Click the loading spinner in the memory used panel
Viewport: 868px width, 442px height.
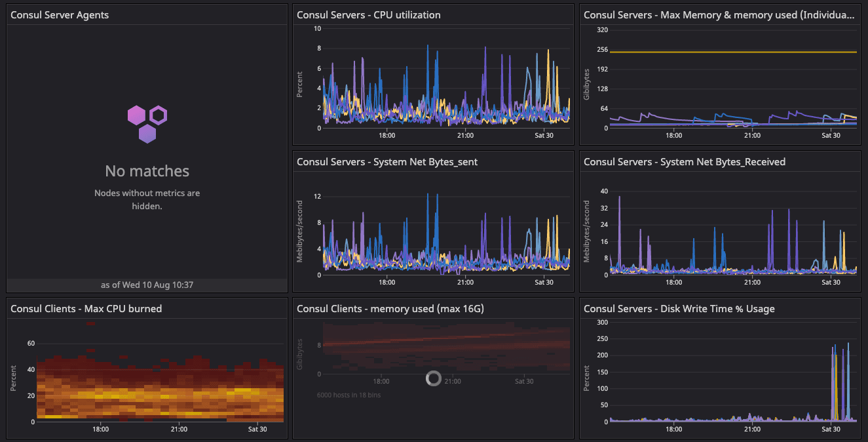[433, 378]
